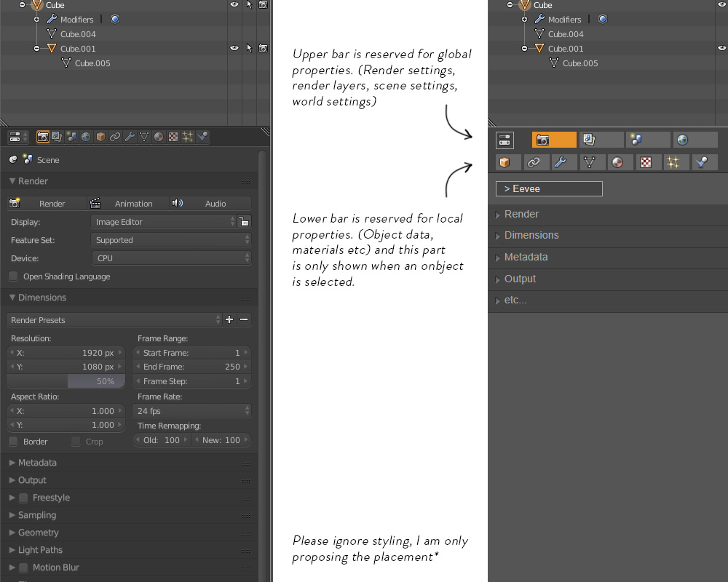The height and width of the screenshot is (582, 728).
Task: Open the Device dropdown showing CPU
Action: 171,258
